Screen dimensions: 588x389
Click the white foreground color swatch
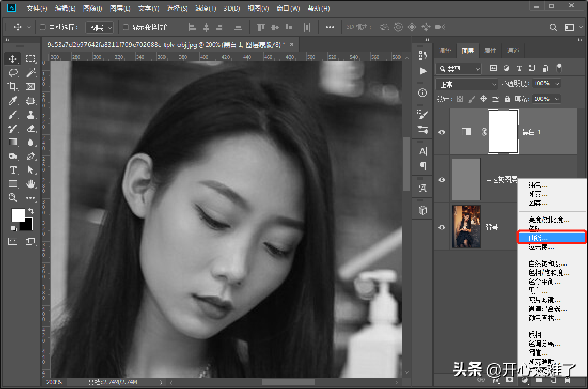tap(18, 215)
